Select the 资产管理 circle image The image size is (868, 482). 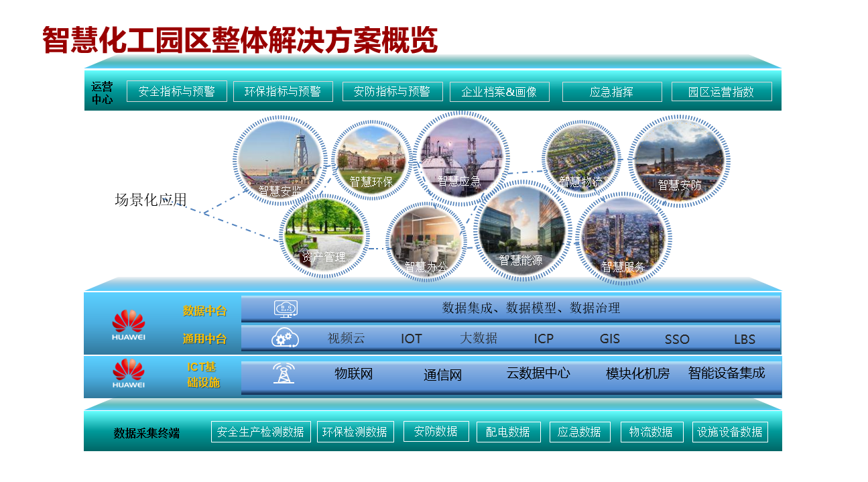[324, 236]
